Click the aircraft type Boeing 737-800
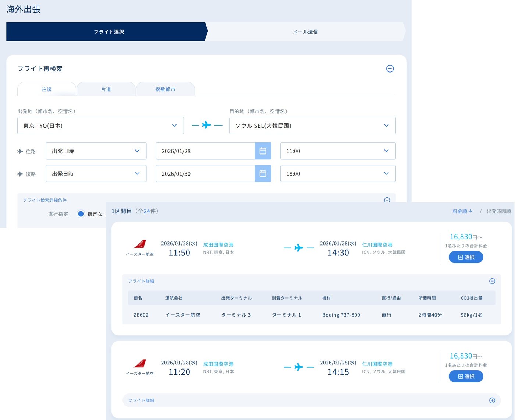This screenshot has width=515, height=420. [x=341, y=315]
